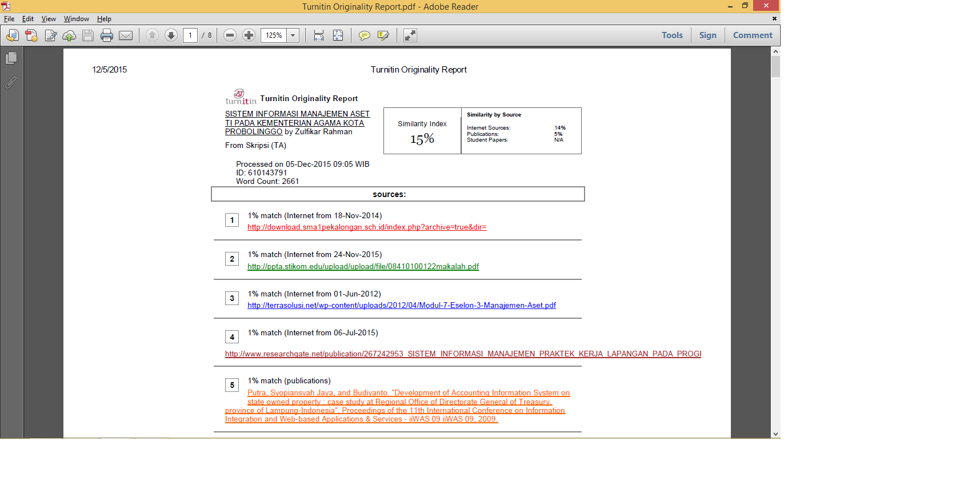Open the File menu

(x=9, y=19)
